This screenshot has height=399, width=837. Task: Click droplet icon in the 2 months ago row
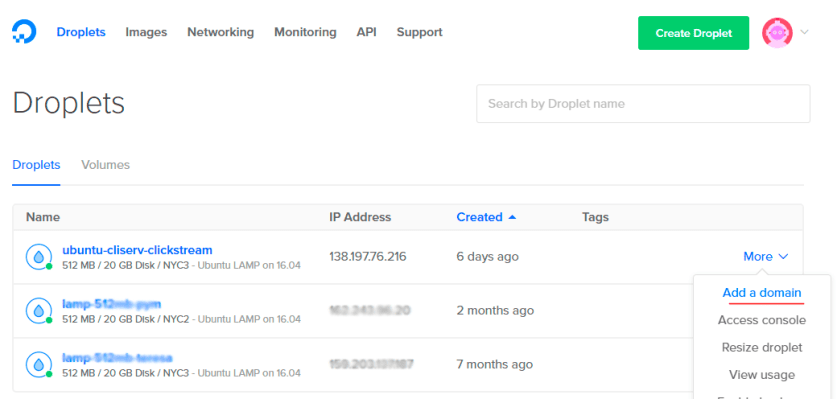coord(39,311)
